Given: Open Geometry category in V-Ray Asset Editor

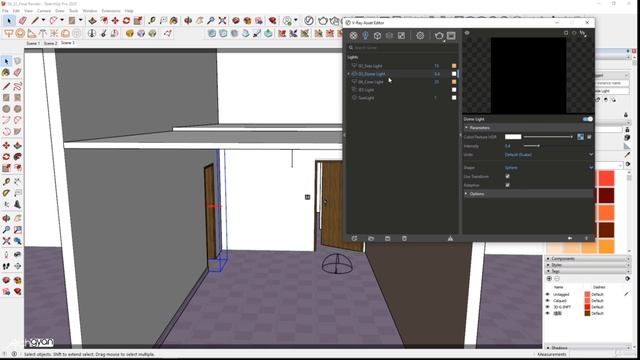Looking at the screenshot, I should click(x=378, y=36).
